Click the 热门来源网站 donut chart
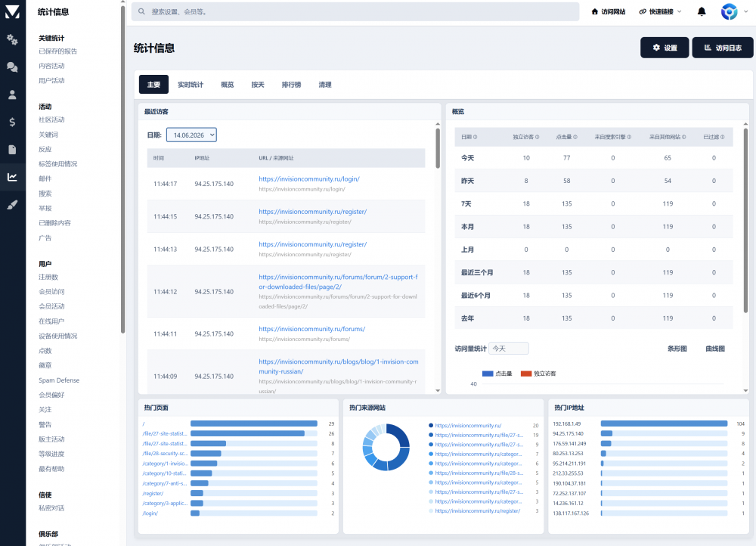This screenshot has width=756, height=546. coord(386,447)
